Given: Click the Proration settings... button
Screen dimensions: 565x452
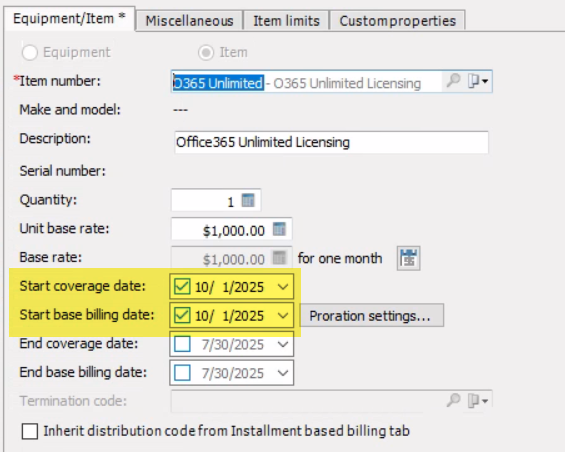Looking at the screenshot, I should (372, 316).
